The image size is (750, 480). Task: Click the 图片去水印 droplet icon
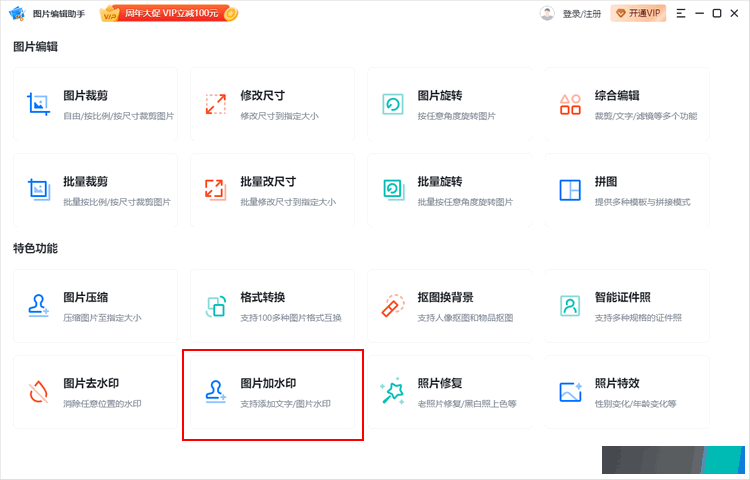(38, 392)
